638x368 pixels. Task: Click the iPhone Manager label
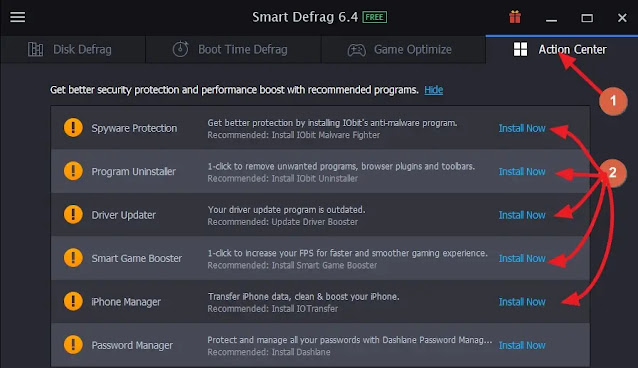tap(126, 302)
